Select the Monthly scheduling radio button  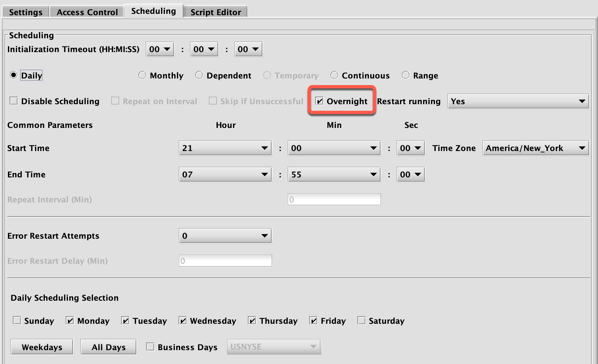pos(142,76)
